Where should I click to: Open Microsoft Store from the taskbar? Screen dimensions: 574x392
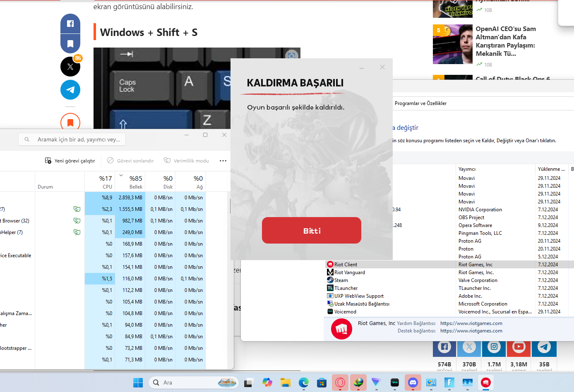tap(322, 383)
